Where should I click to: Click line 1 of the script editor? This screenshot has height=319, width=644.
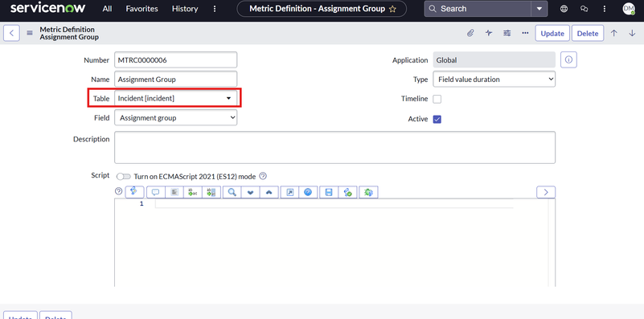click(x=334, y=203)
